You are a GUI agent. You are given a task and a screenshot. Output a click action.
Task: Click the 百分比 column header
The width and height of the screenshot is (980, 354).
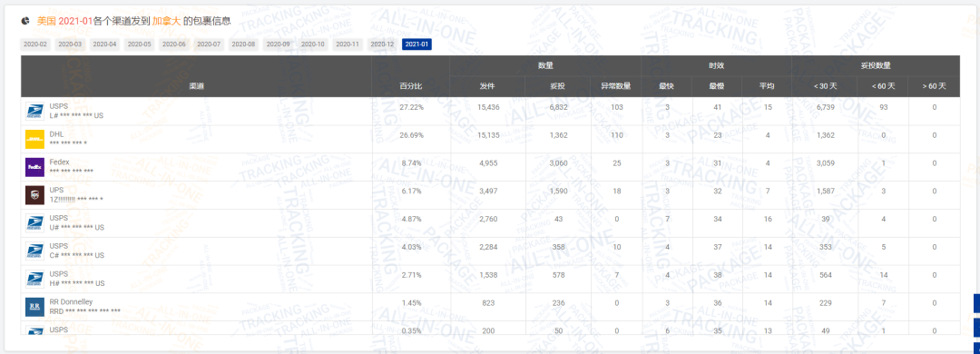(x=411, y=86)
